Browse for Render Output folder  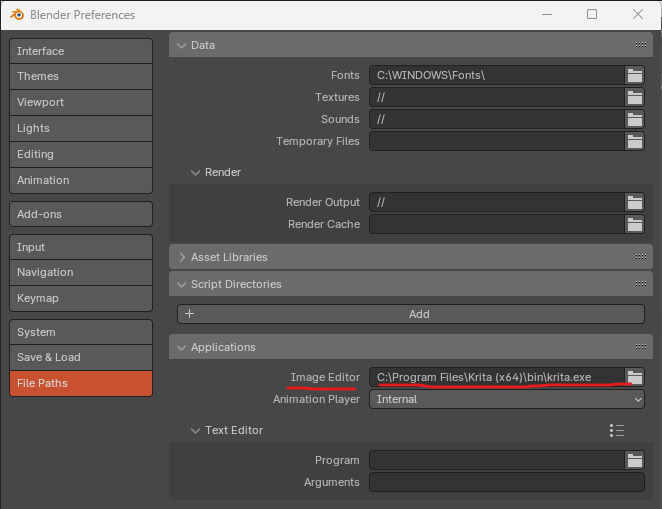(634, 202)
